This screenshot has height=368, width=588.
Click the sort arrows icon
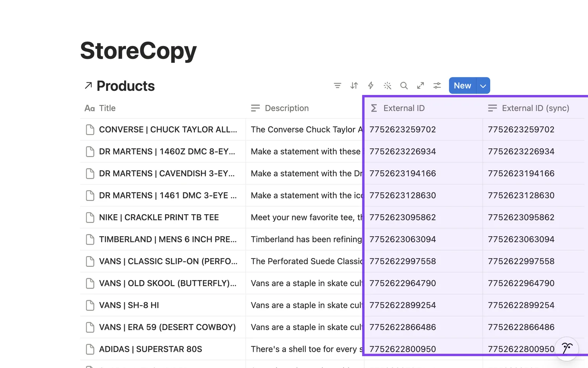click(x=354, y=86)
